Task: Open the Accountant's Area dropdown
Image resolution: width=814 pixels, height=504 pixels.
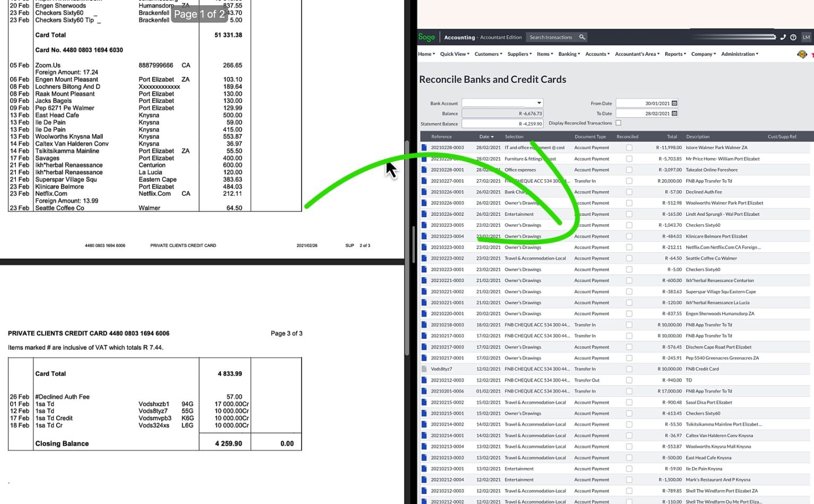Action: [x=636, y=54]
